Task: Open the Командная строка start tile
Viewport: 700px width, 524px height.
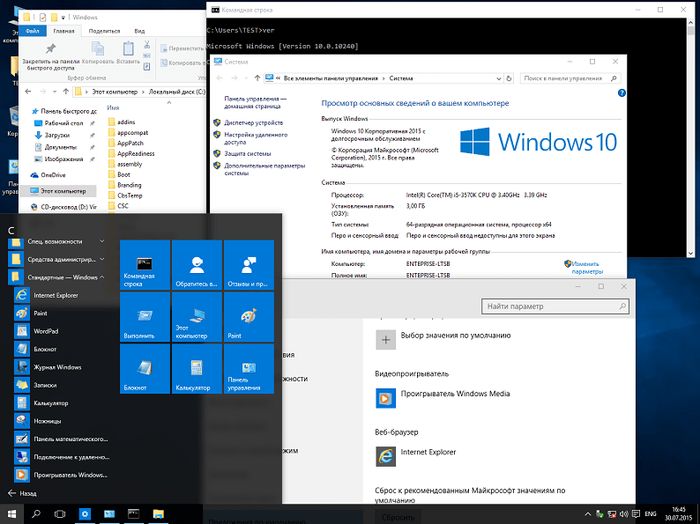Action: (x=145, y=264)
